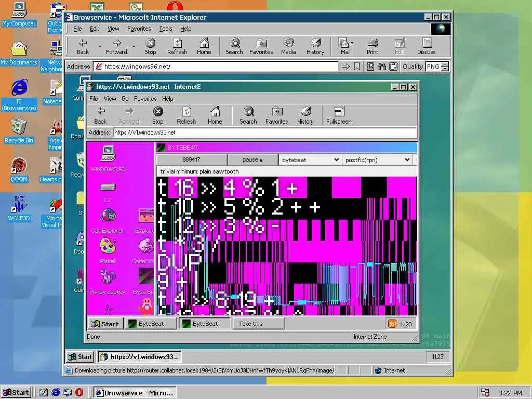Click the Mail toolbar icon

(344, 46)
